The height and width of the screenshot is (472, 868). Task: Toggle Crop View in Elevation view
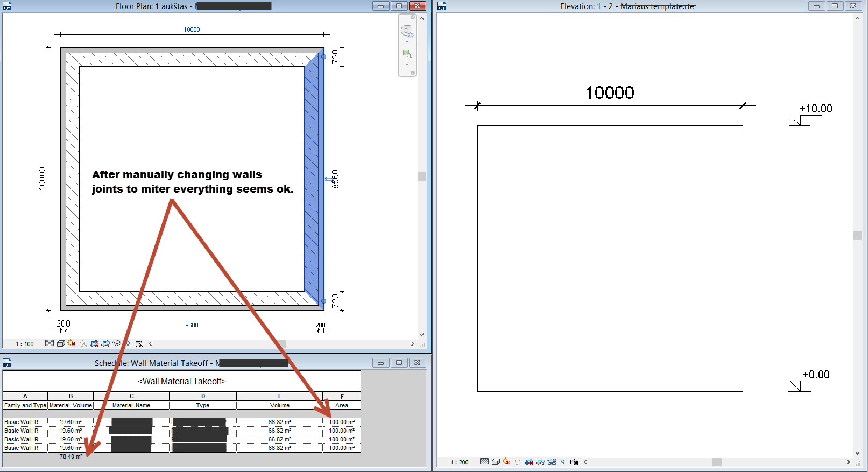point(530,462)
